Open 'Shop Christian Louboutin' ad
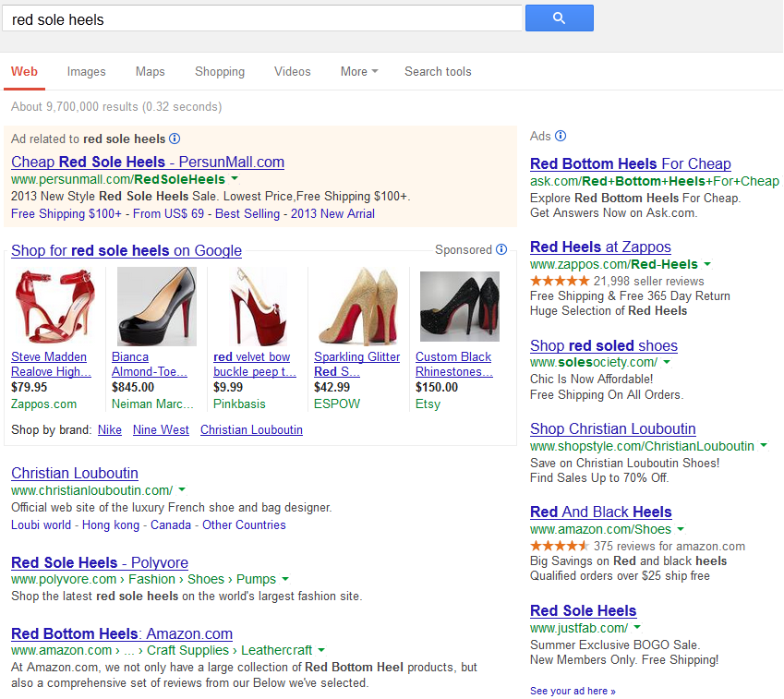The width and height of the screenshot is (784, 699). click(x=612, y=428)
